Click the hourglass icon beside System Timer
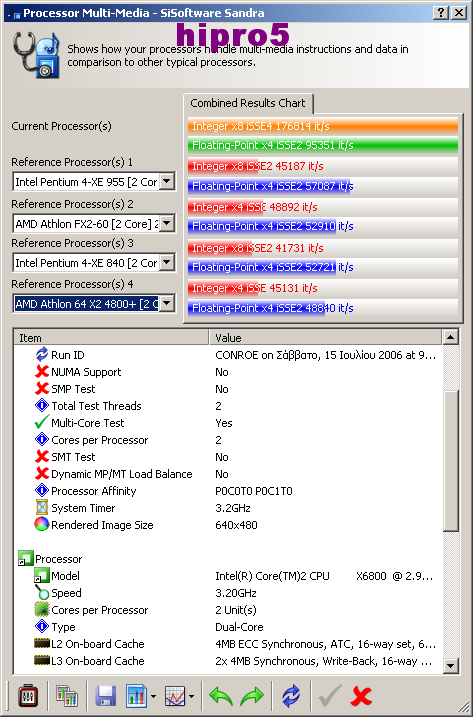 tap(42, 508)
